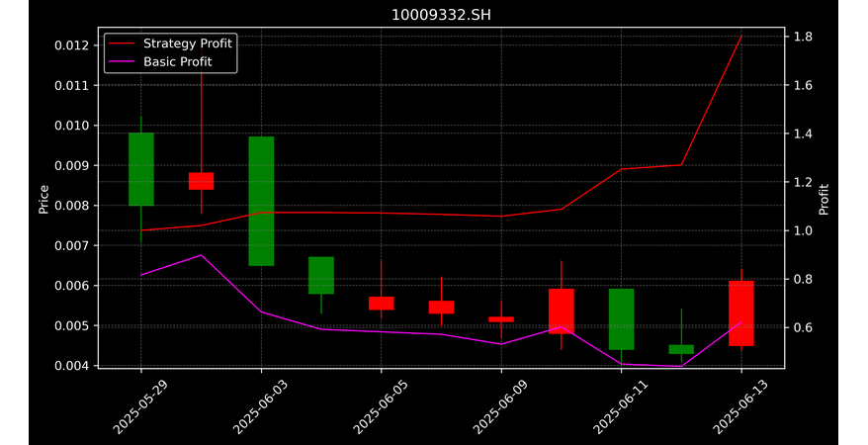Viewport: 868px width, 445px height.
Task: Click the Price axis label
Action: [x=43, y=199]
